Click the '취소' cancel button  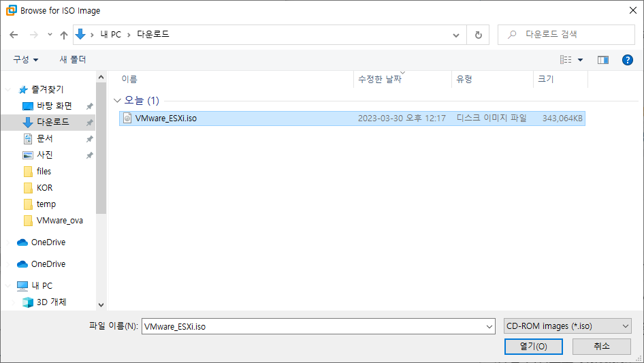pyautogui.click(x=602, y=347)
